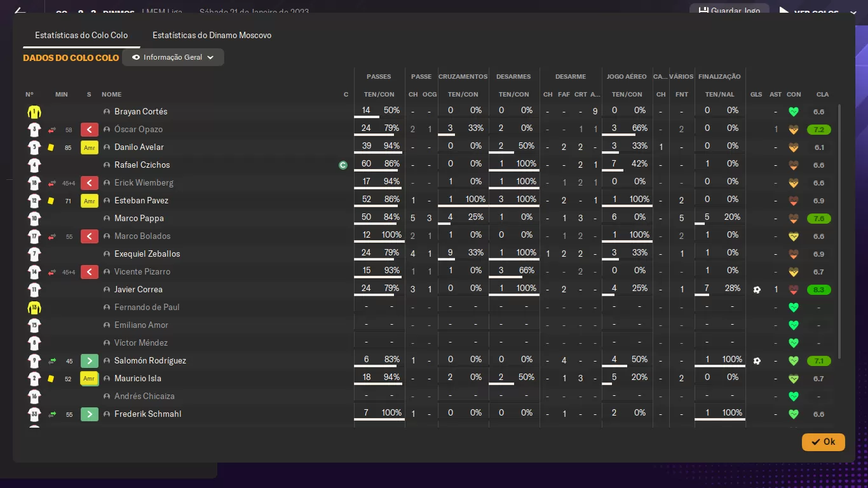
Task: Click Salomón Rodríguez 7.1 rating badge
Action: [819, 361]
